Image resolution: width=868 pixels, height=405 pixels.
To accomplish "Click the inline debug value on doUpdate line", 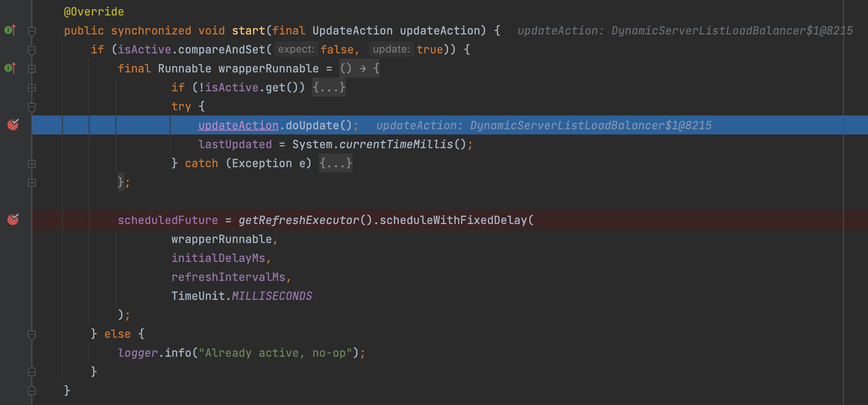I will 544,125.
